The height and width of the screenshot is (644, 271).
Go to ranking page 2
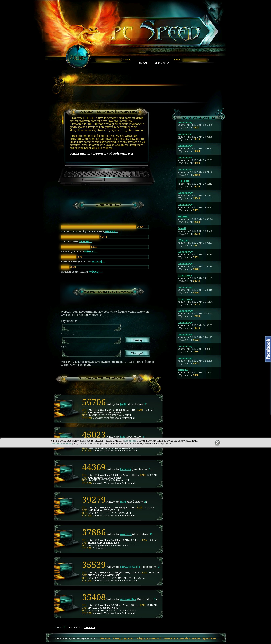(x=67, y=627)
